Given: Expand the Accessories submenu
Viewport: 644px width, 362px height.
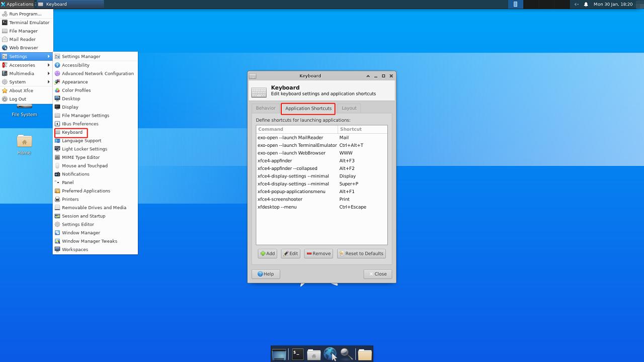Looking at the screenshot, I should point(26,65).
